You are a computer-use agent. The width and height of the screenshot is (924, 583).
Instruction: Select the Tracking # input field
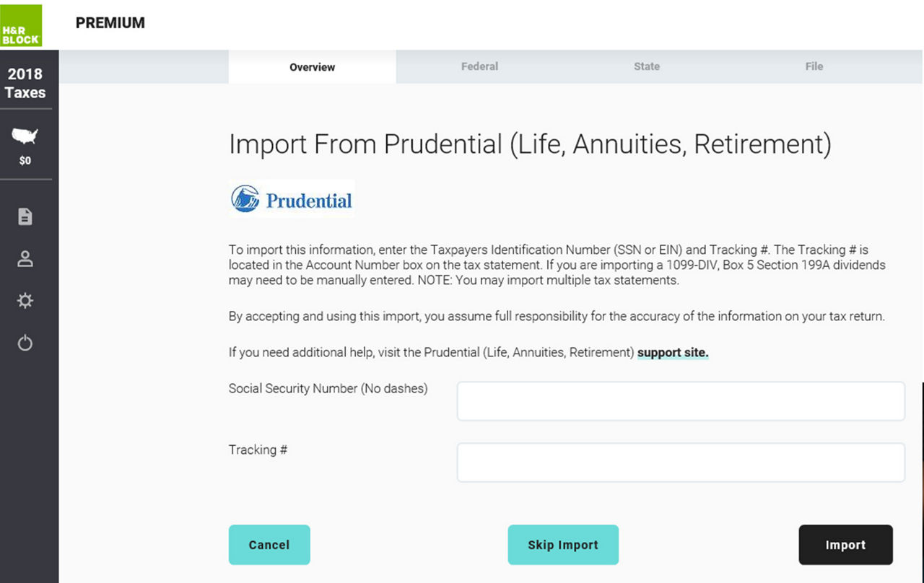pyautogui.click(x=681, y=462)
